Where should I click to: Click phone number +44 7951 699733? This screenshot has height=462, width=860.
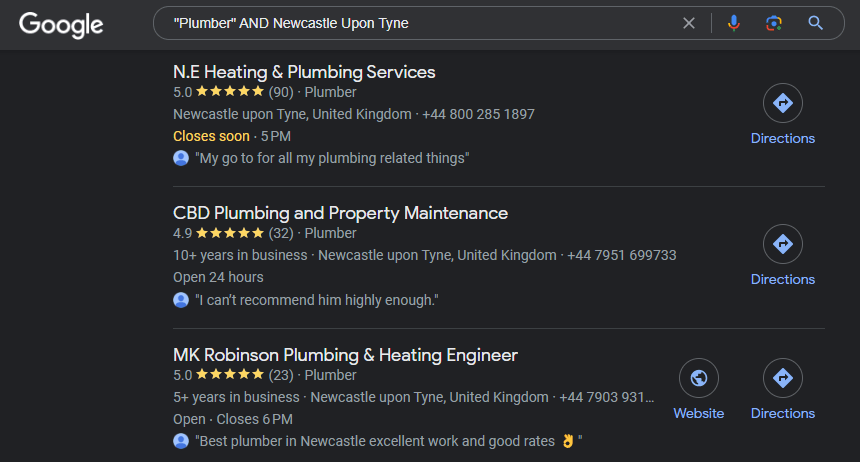coord(621,255)
